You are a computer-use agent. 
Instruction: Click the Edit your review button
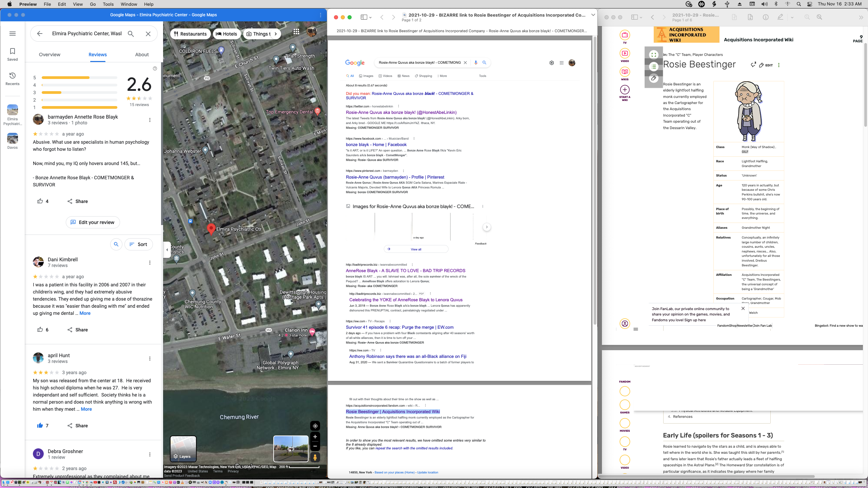[x=93, y=222]
